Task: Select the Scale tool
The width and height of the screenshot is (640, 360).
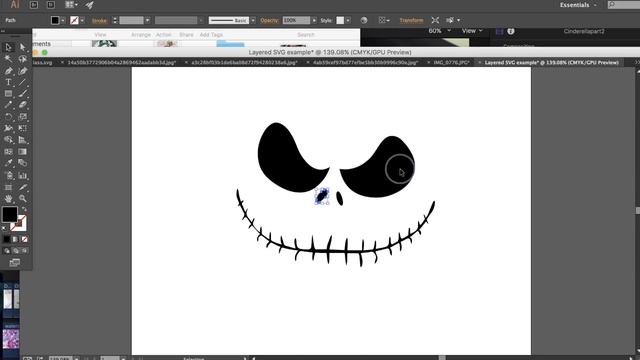Action: tap(23, 117)
